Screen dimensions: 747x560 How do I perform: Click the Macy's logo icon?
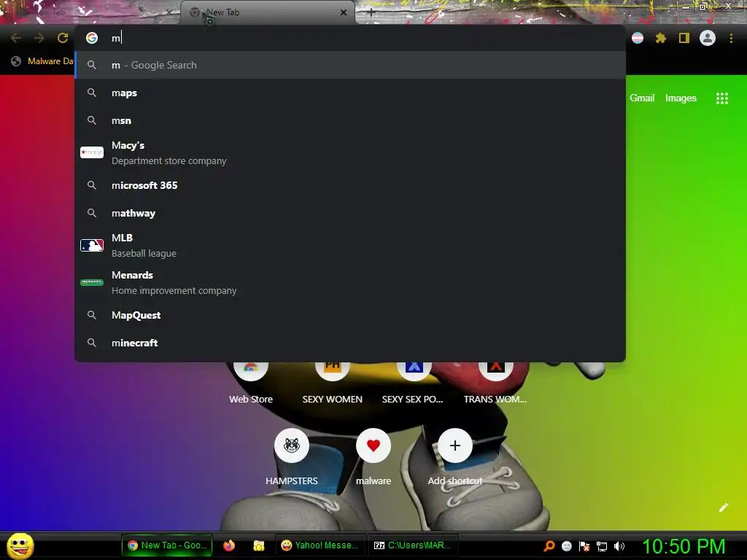pyautogui.click(x=92, y=152)
